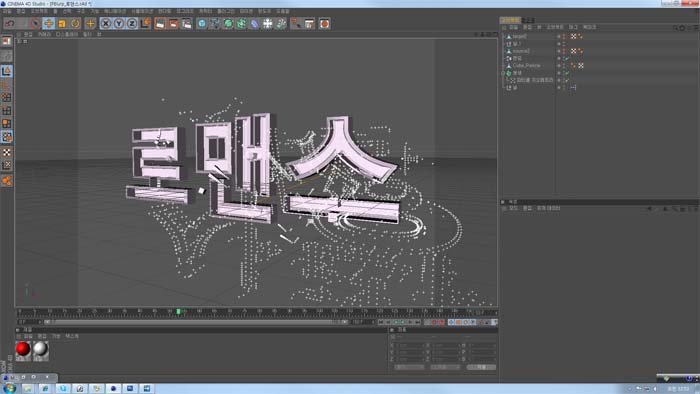
Task: Click the green array modeling icon
Action: point(241,23)
